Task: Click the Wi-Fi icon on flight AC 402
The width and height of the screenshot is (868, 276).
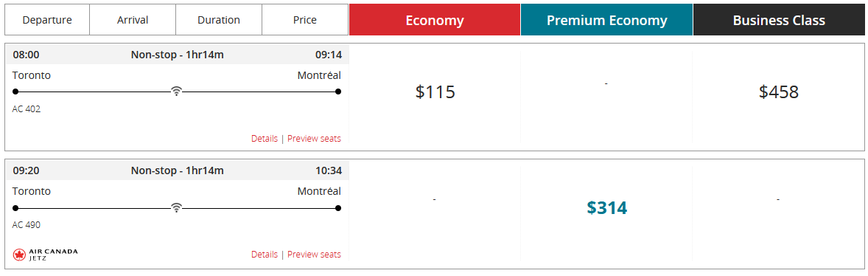Action: pyautogui.click(x=177, y=92)
